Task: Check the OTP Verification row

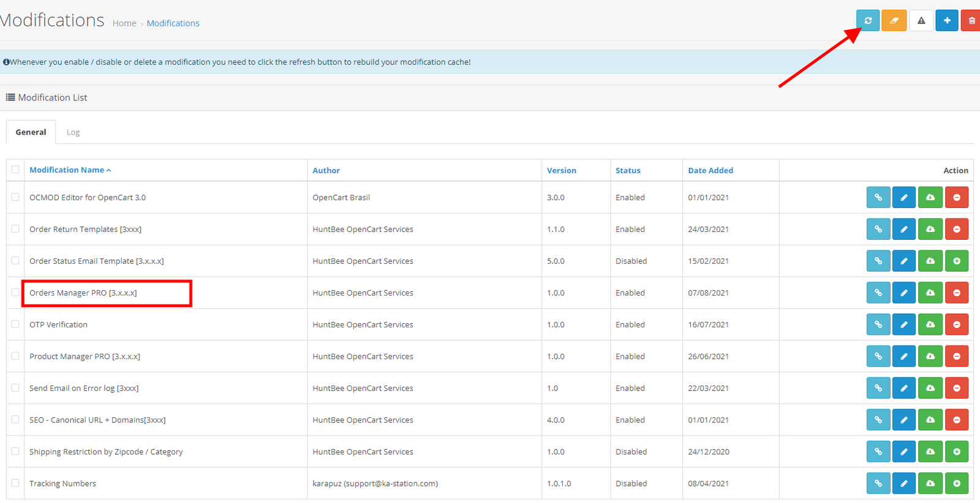Action: tap(15, 324)
